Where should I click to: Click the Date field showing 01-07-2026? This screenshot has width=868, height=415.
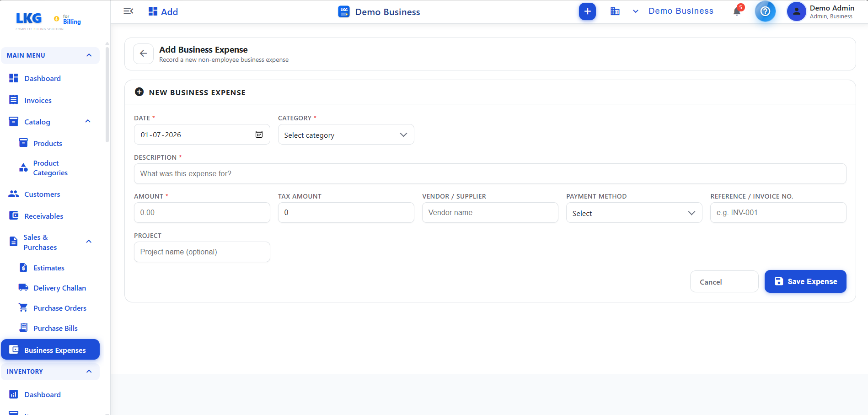(202, 135)
